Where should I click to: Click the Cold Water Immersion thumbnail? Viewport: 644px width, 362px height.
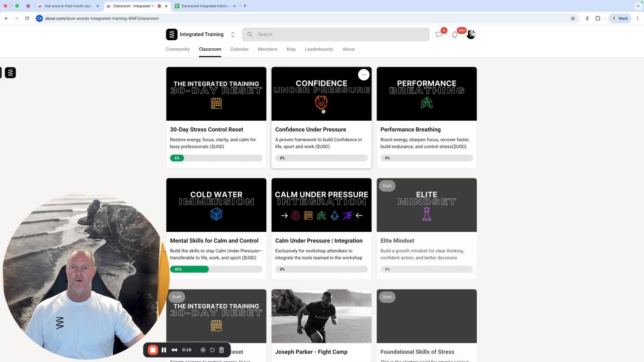pyautogui.click(x=216, y=205)
